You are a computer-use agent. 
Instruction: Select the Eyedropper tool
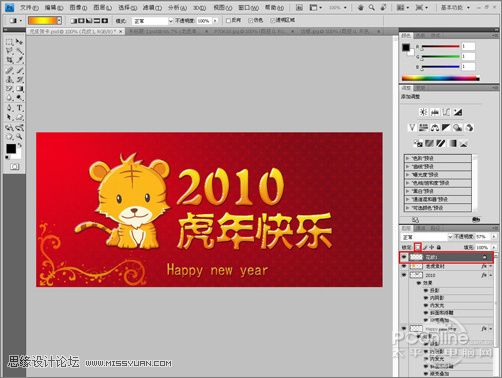[20, 60]
